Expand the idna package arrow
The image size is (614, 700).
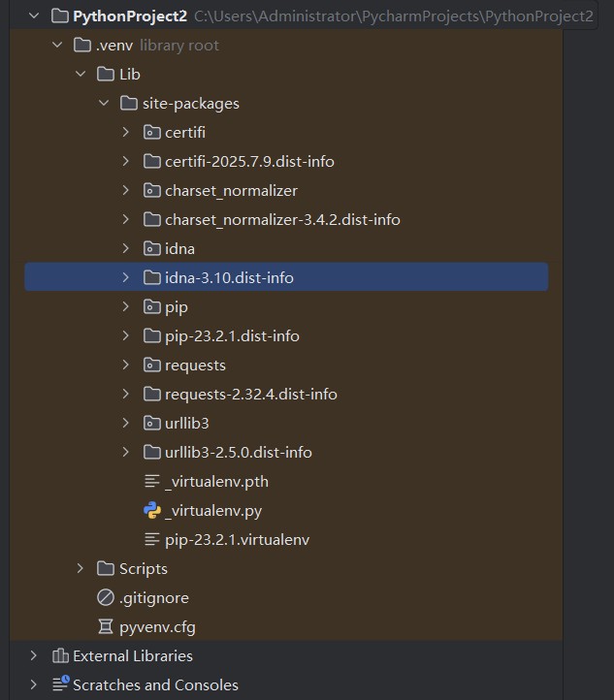126,248
